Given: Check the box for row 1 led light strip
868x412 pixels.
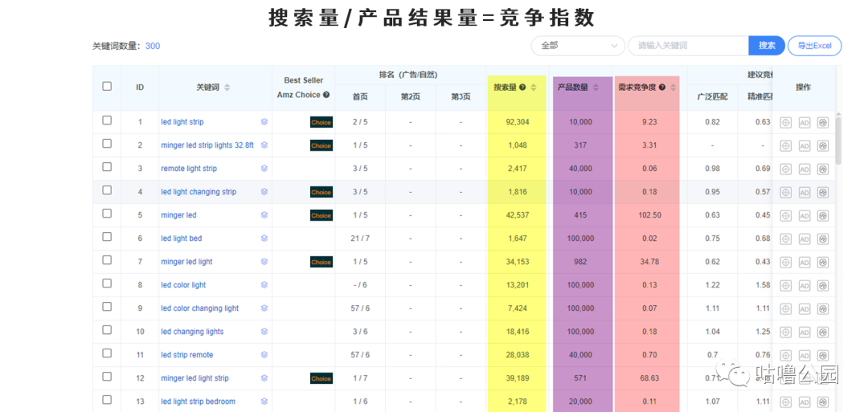Looking at the screenshot, I should click(107, 120).
